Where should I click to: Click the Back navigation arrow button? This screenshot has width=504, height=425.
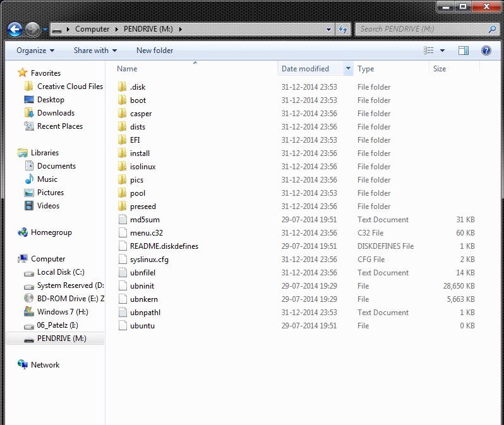(15, 29)
